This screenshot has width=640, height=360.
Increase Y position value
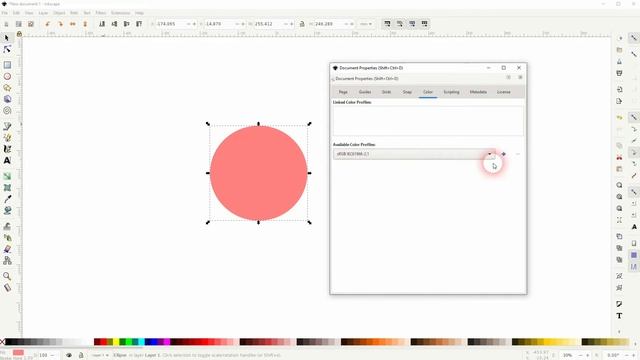[x=243, y=24]
